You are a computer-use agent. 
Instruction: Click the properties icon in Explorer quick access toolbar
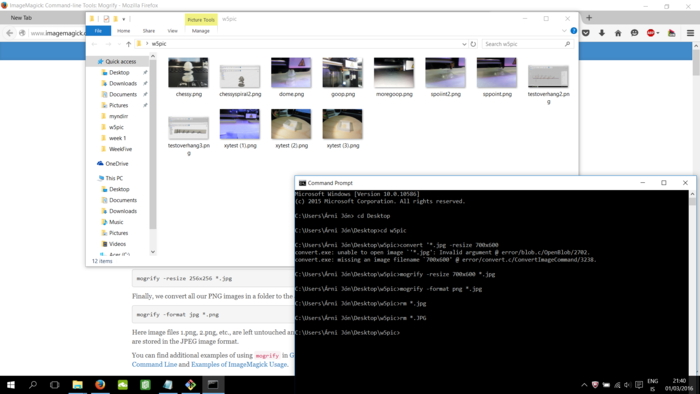pos(106,19)
